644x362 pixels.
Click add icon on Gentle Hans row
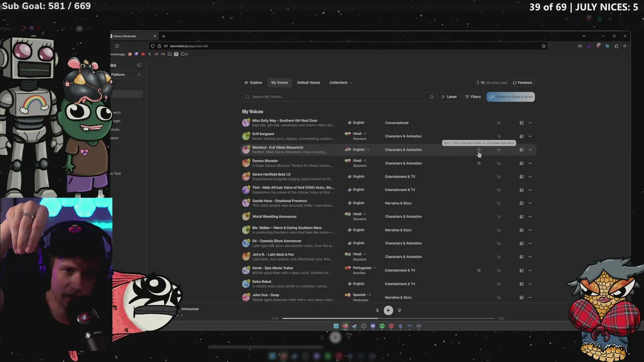tap(521, 203)
